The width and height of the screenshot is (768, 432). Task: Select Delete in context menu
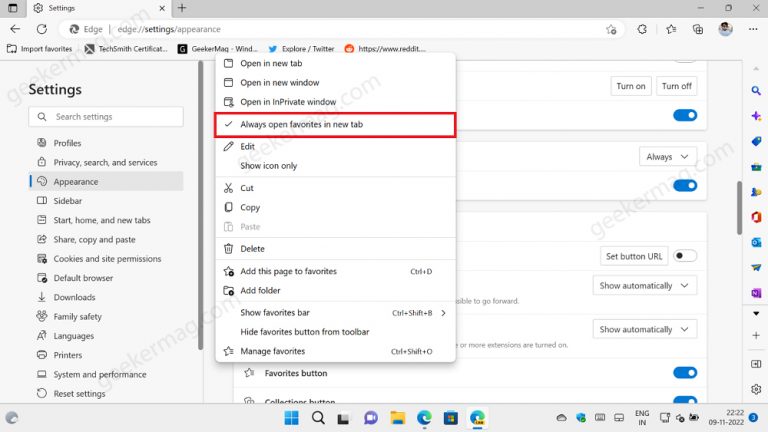(x=335, y=249)
